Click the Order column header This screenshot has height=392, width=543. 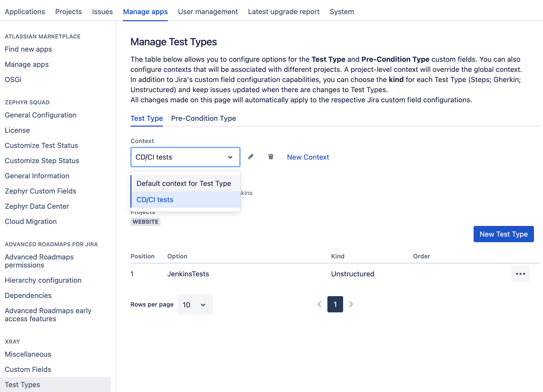421,256
